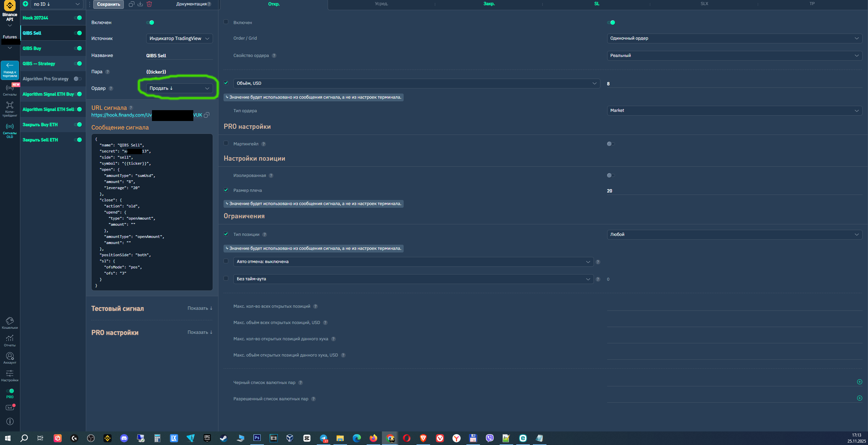Screen dimensions: 868x445
Task: Click help icon next to URL сигнала
Action: [131, 108]
